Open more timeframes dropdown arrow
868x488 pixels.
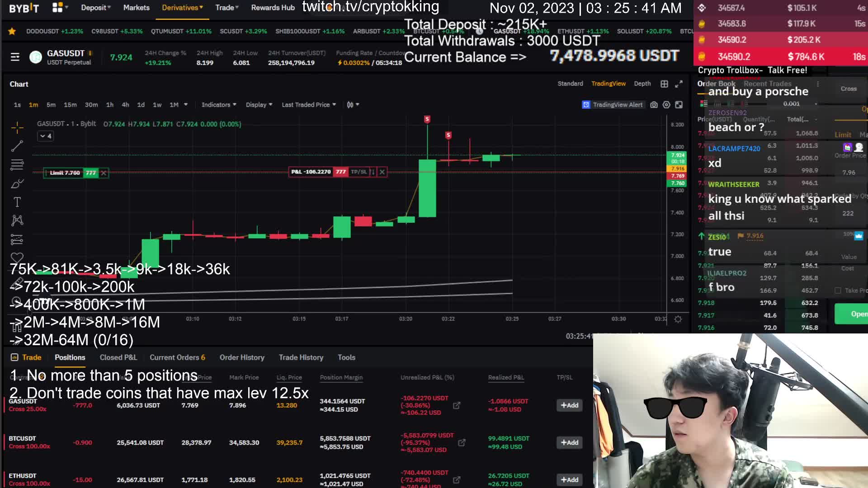pos(186,105)
